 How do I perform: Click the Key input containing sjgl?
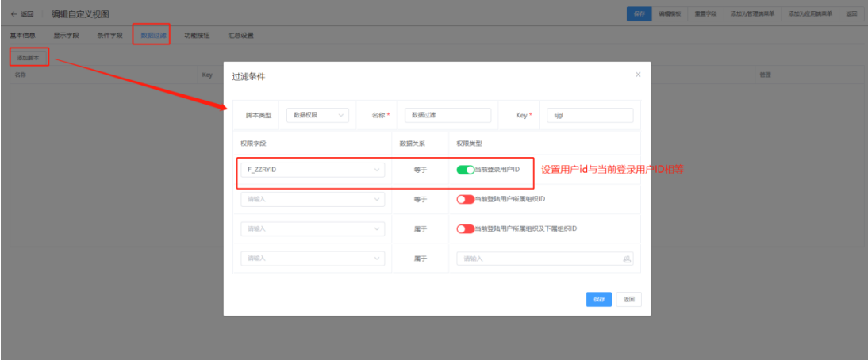(590, 115)
